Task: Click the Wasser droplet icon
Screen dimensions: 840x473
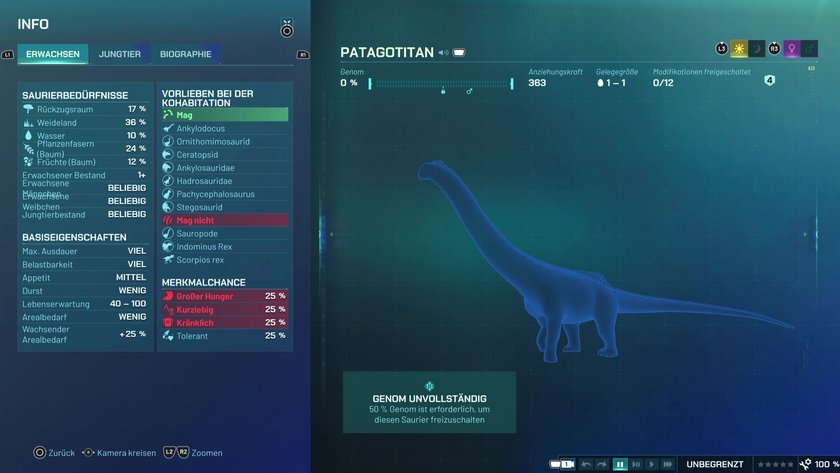Action: coord(28,136)
